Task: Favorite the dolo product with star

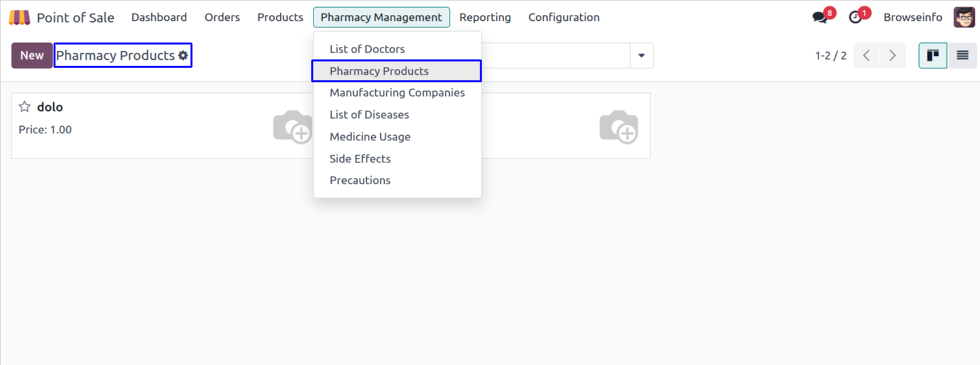Action: pos(25,107)
